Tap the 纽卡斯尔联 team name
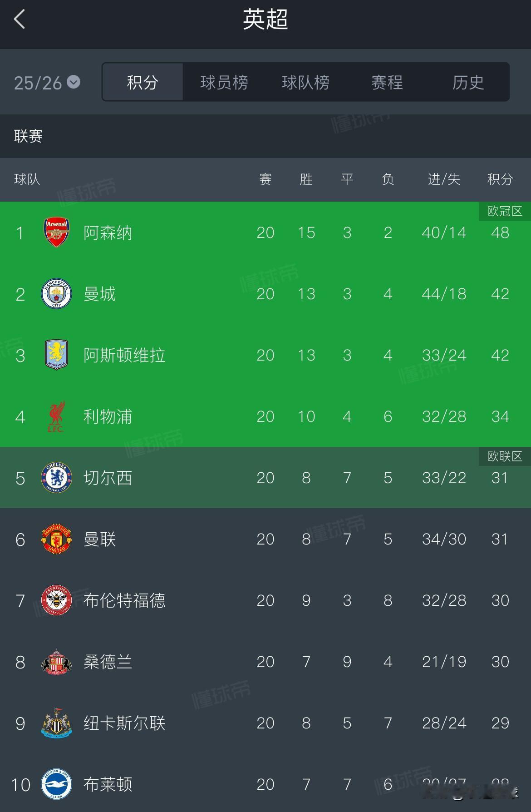 click(x=124, y=723)
